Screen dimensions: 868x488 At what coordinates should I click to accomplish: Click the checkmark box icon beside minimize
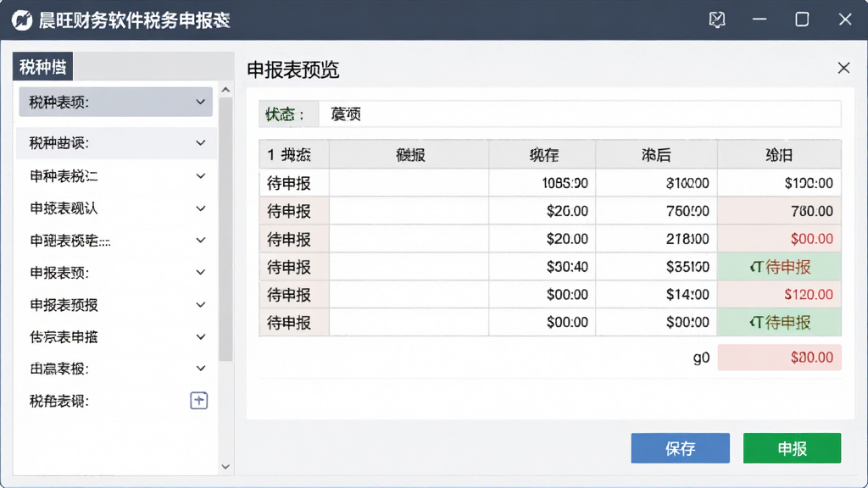coord(717,20)
